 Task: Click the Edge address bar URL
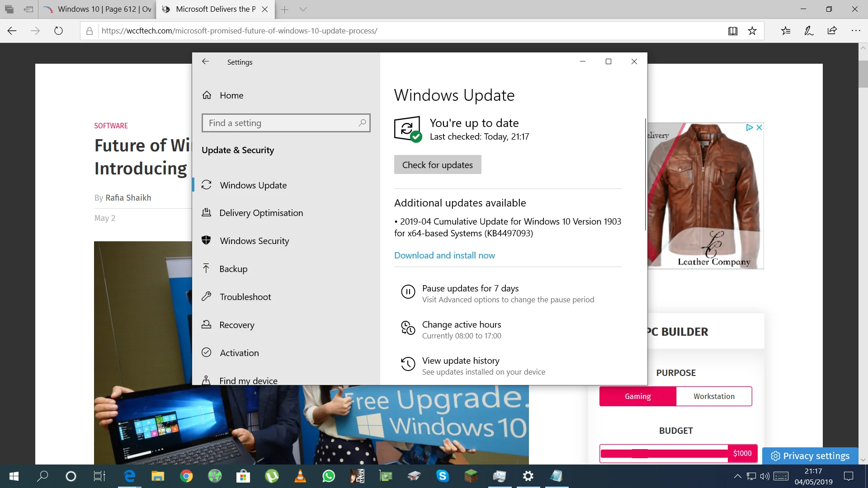(240, 31)
